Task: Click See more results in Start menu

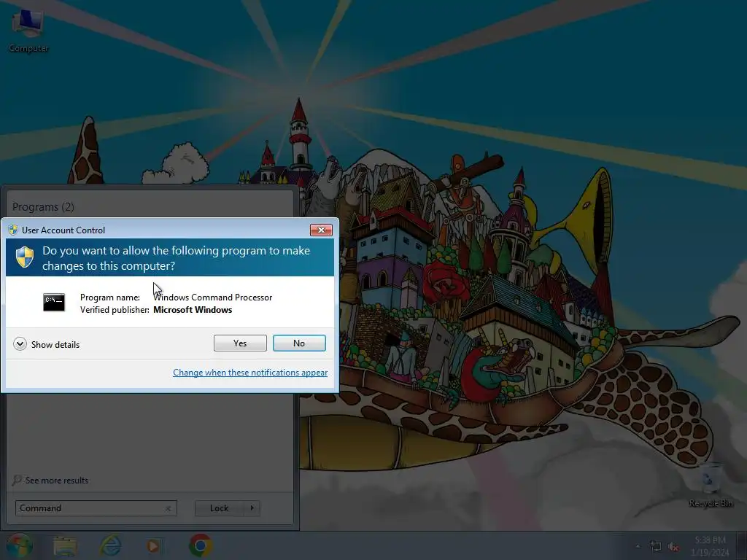Action: click(51, 481)
